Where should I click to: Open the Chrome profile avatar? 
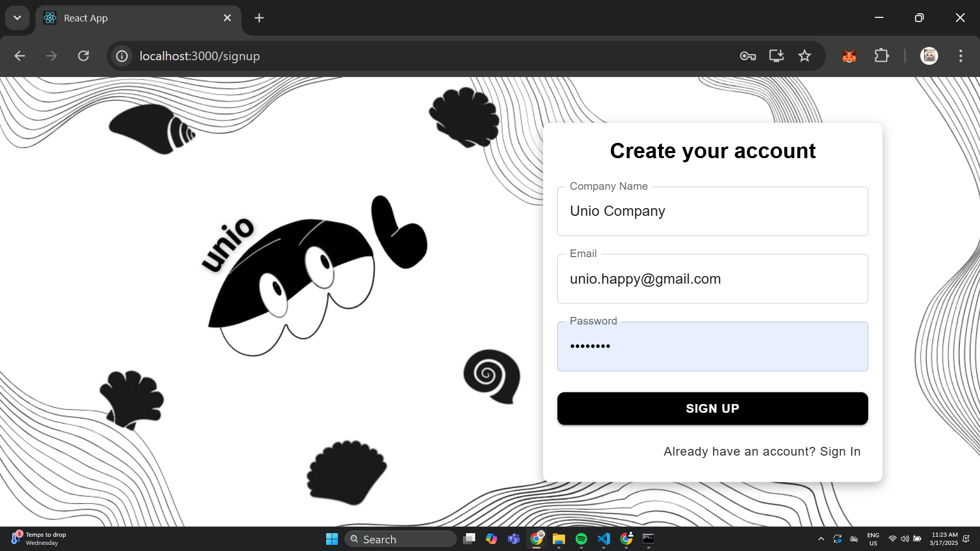pyautogui.click(x=929, y=56)
